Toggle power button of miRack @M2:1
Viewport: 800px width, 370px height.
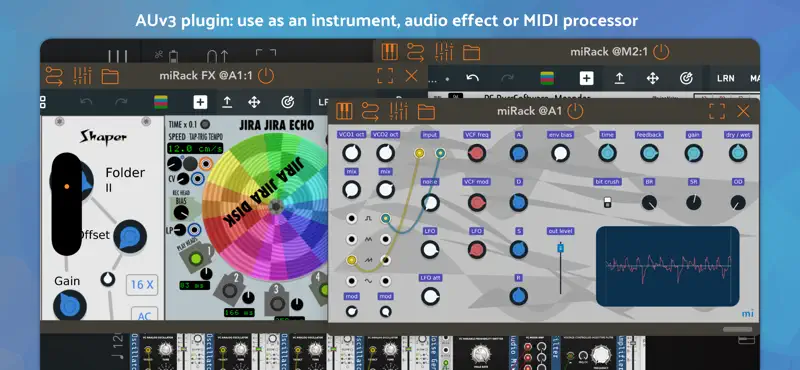tap(661, 52)
